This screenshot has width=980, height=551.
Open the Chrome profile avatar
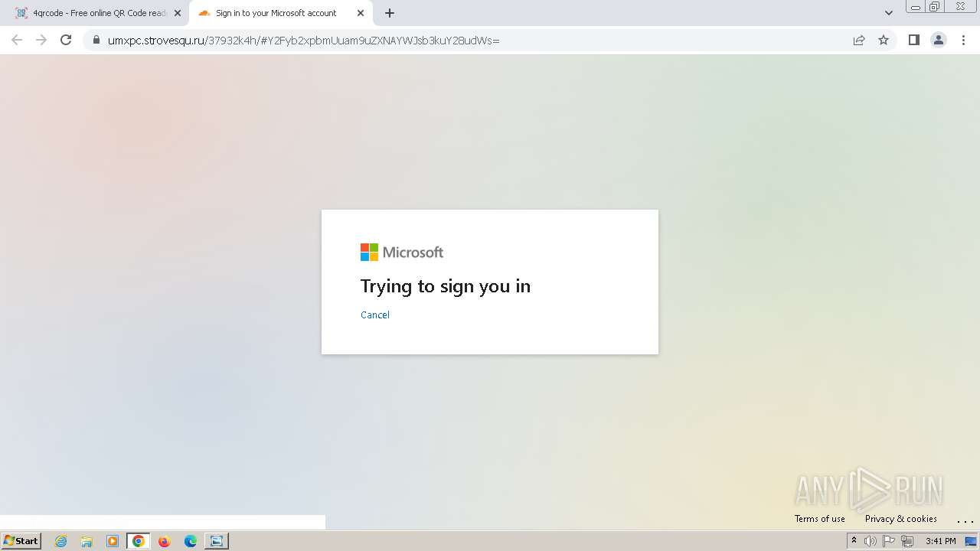tap(939, 40)
